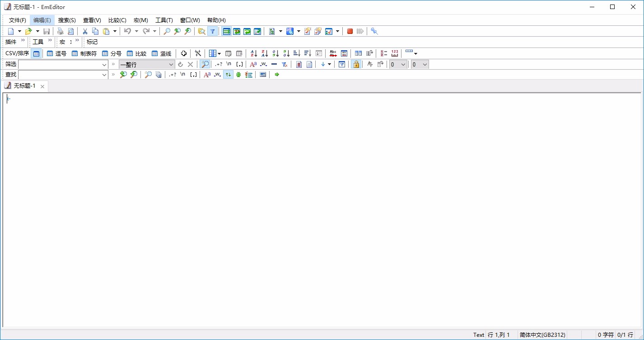The width and height of the screenshot is (644, 340).
Task: Open the 简体中文(GB2312) encoding status item
Action: (x=542, y=335)
